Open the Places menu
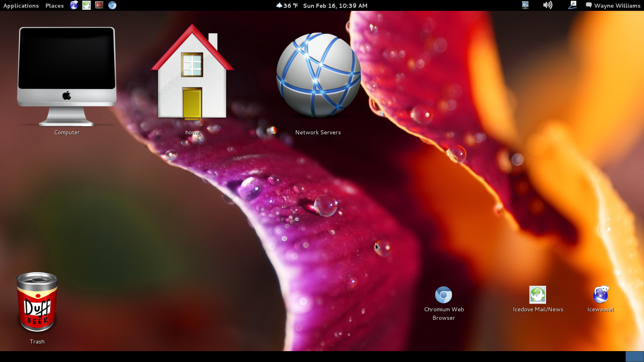The width and height of the screenshot is (644, 362). click(54, 6)
